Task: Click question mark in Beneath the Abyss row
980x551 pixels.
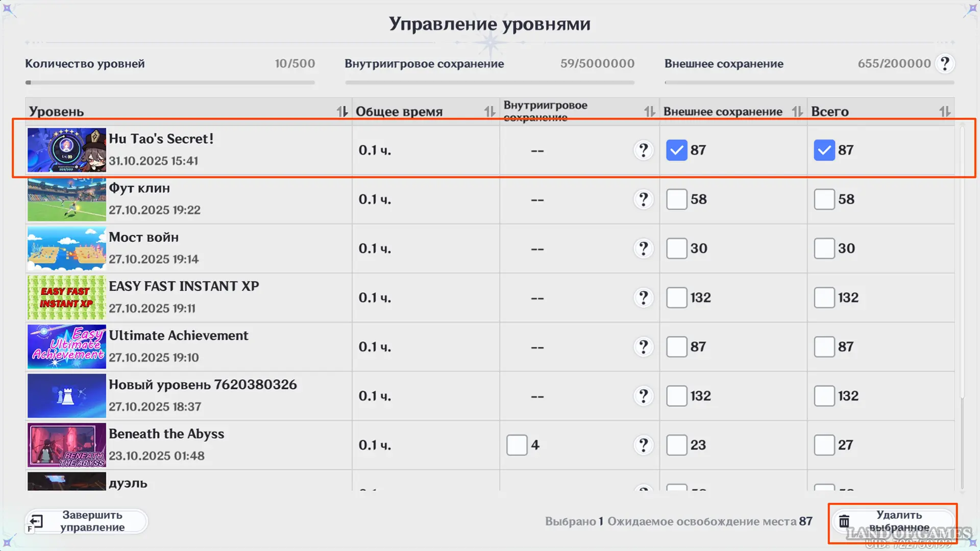Action: 644,445
